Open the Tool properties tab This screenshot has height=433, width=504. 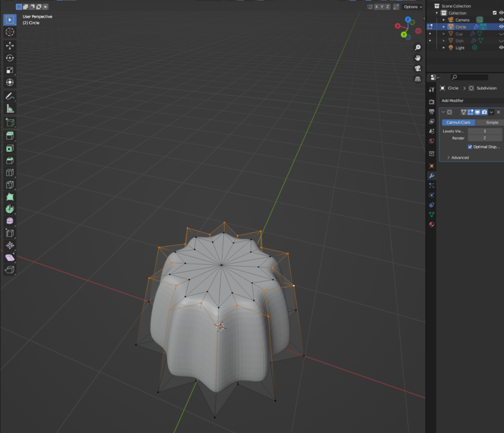(431, 89)
